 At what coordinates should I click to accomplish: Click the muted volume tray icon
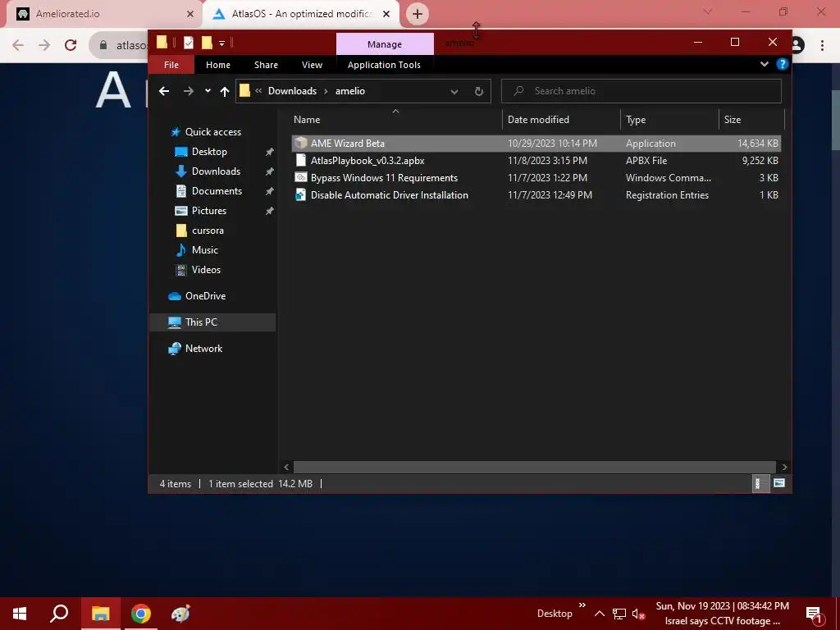click(x=638, y=614)
